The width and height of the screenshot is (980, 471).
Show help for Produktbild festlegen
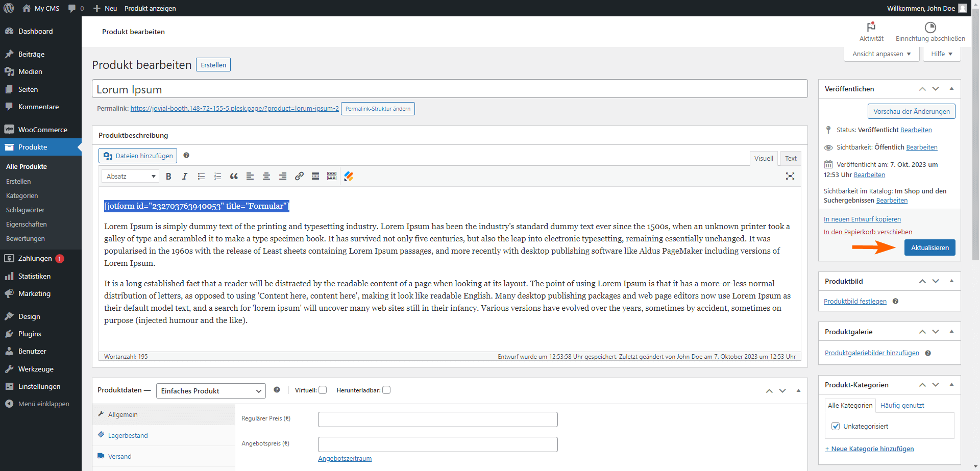895,301
